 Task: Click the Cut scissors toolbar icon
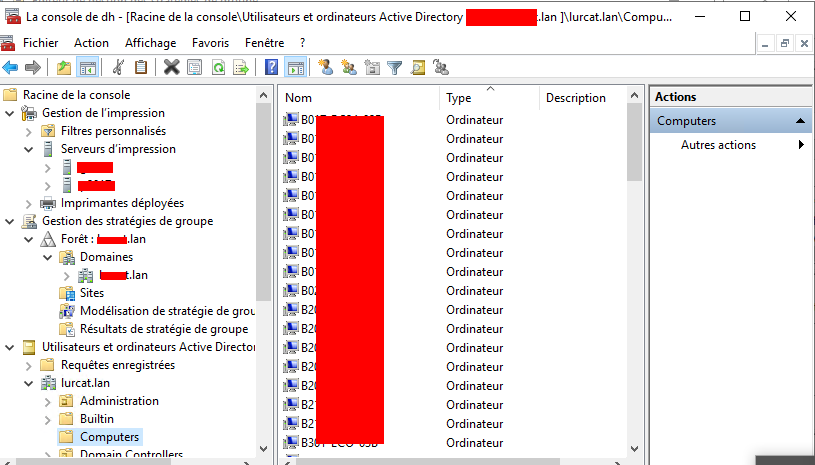point(119,68)
